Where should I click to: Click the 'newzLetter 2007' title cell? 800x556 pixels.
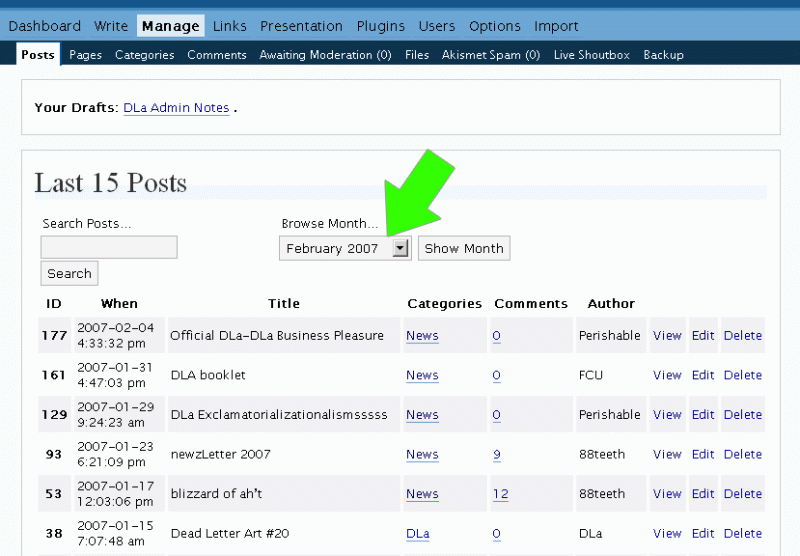pyautogui.click(x=284, y=454)
